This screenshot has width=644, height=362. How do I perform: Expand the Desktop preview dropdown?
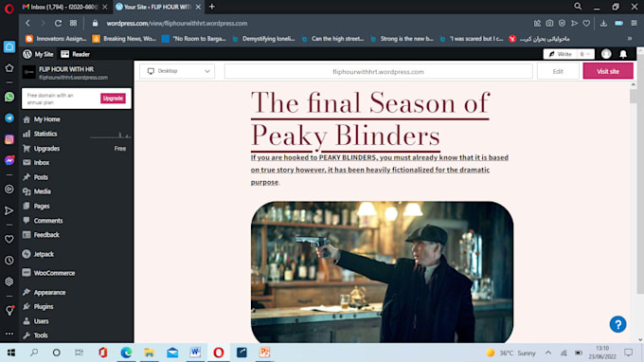click(x=177, y=71)
